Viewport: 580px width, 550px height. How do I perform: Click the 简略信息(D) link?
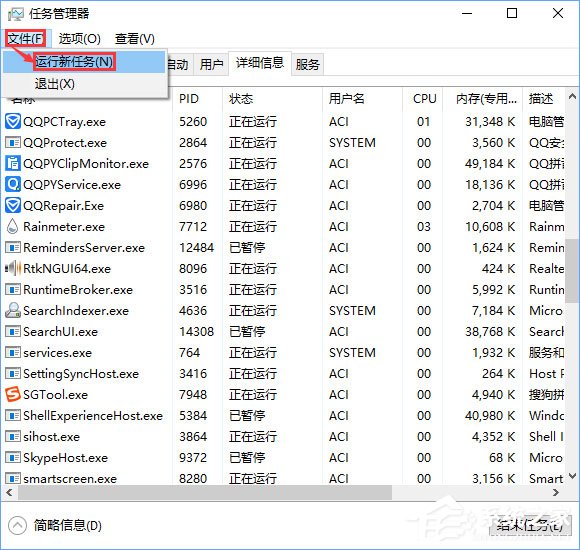[x=68, y=526]
